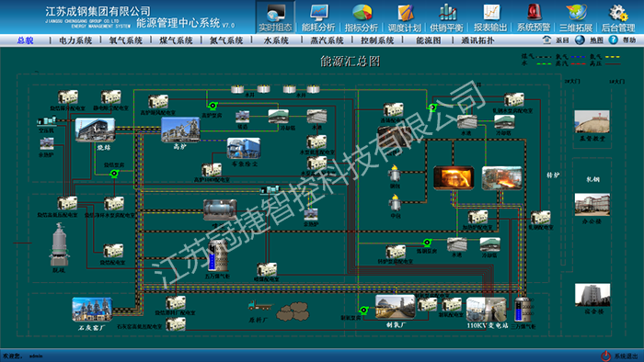644x362 pixels.
Task: Click the 指标分析 pie chart icon
Action: (362, 12)
